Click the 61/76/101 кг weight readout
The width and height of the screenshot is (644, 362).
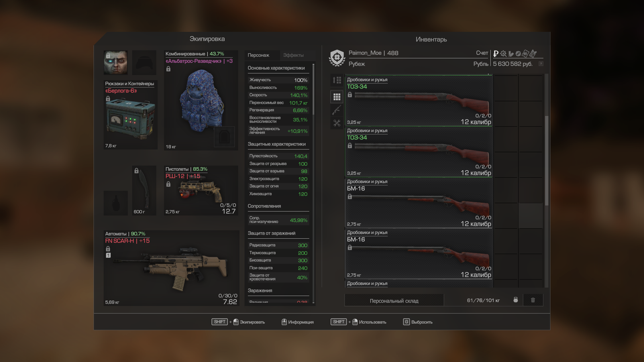483,300
